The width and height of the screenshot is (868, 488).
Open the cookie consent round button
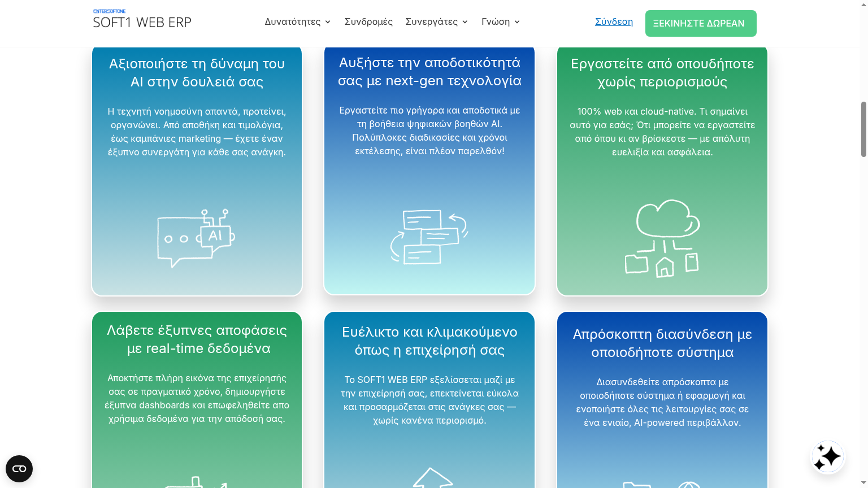[19, 469]
